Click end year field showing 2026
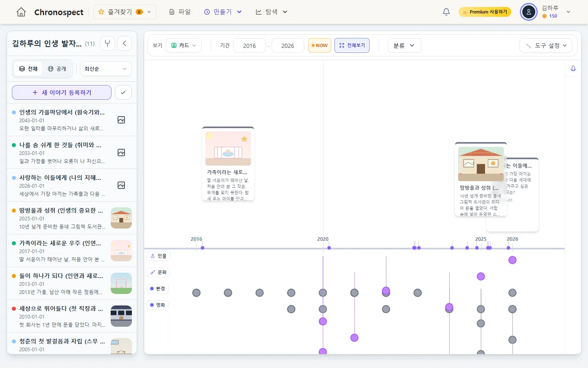Image resolution: width=588 pixels, height=368 pixels. tap(288, 45)
